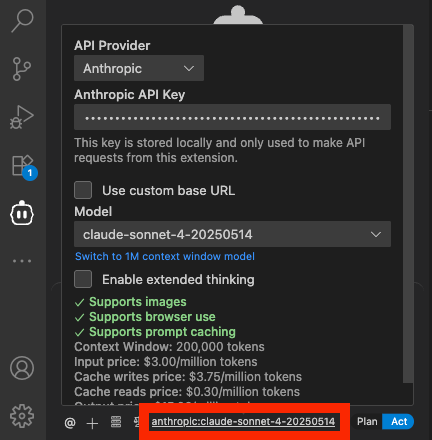
Task: Click Switch to 1M context window model link
Action: tap(165, 256)
